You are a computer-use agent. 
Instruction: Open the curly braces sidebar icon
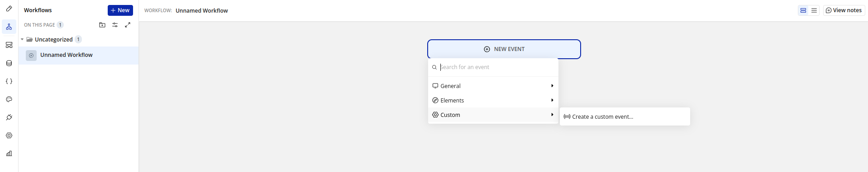tap(9, 81)
